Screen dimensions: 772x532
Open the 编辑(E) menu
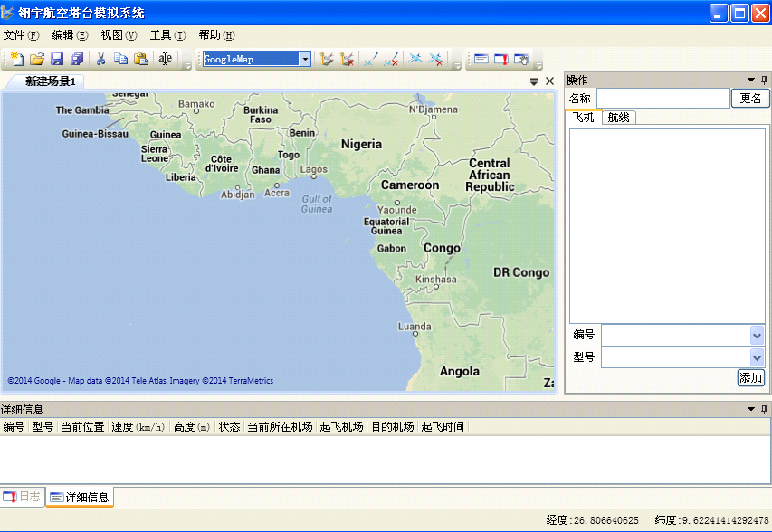(x=70, y=35)
